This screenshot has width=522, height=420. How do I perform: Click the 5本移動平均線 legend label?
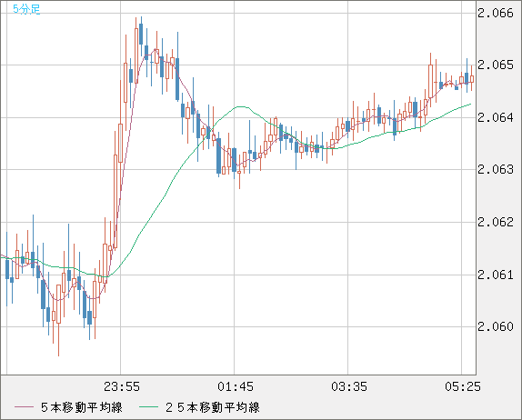coord(82,407)
